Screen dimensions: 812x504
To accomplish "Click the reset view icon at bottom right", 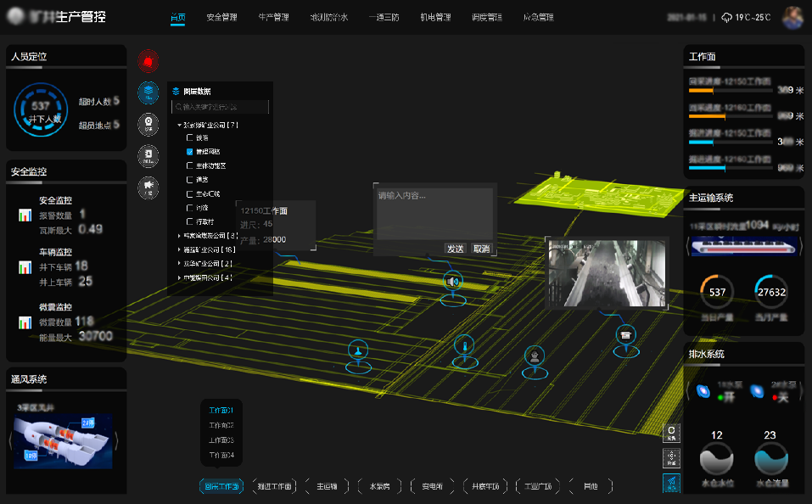I will pyautogui.click(x=671, y=433).
